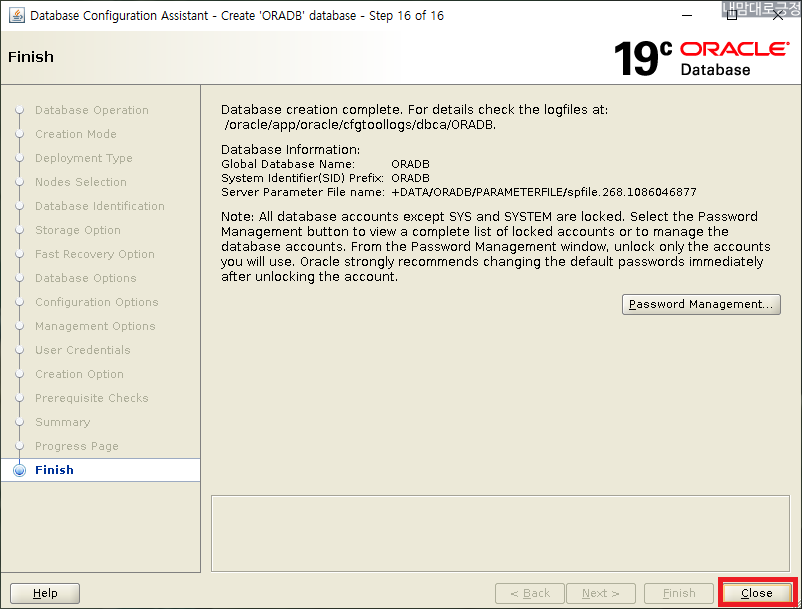Screen dimensions: 802x609
Task: Click the disabled Finish button
Action: tap(679, 593)
